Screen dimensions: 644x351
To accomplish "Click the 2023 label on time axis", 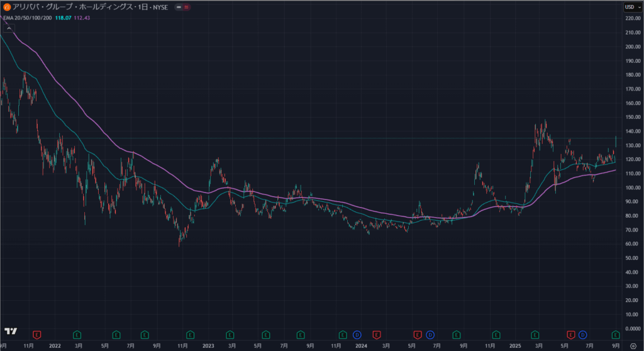I will 208,346.
